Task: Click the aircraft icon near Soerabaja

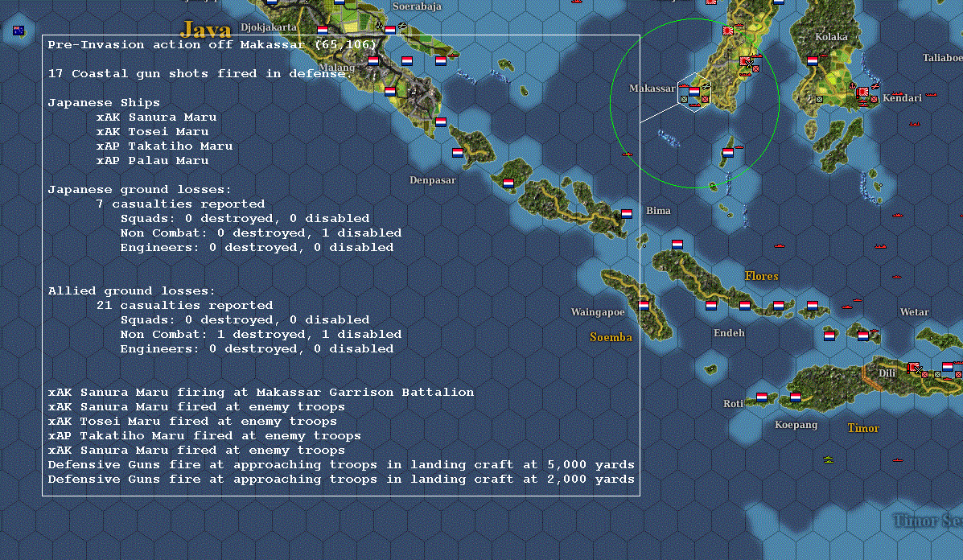Action: [x=402, y=25]
